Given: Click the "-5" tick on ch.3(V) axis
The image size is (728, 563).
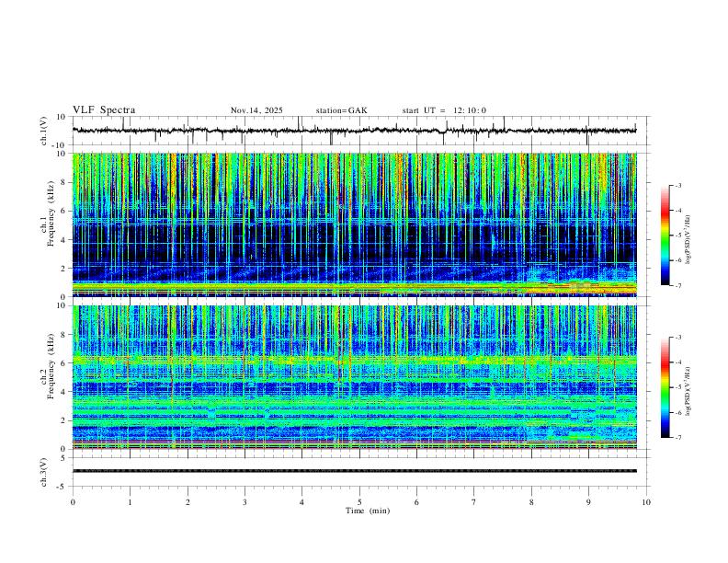Looking at the screenshot, I should [x=63, y=487].
